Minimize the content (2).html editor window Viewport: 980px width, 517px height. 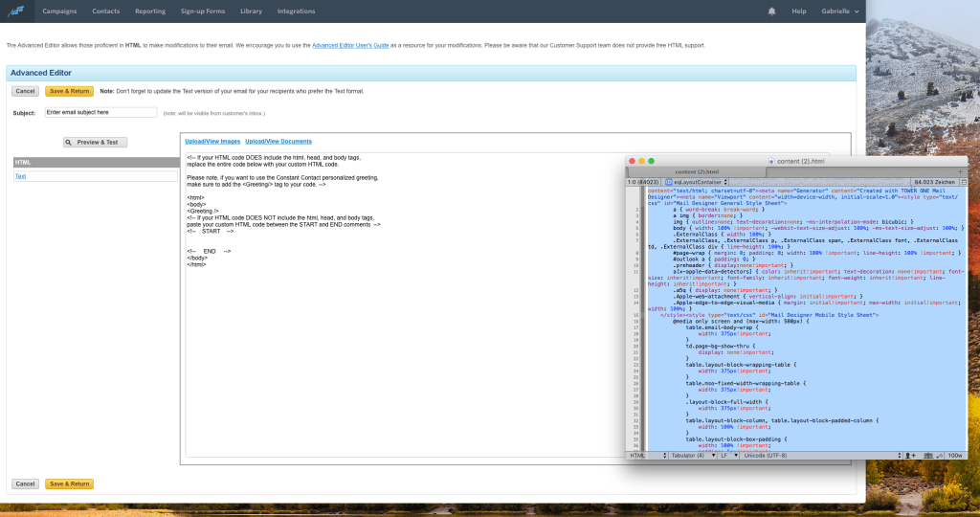[x=641, y=161]
